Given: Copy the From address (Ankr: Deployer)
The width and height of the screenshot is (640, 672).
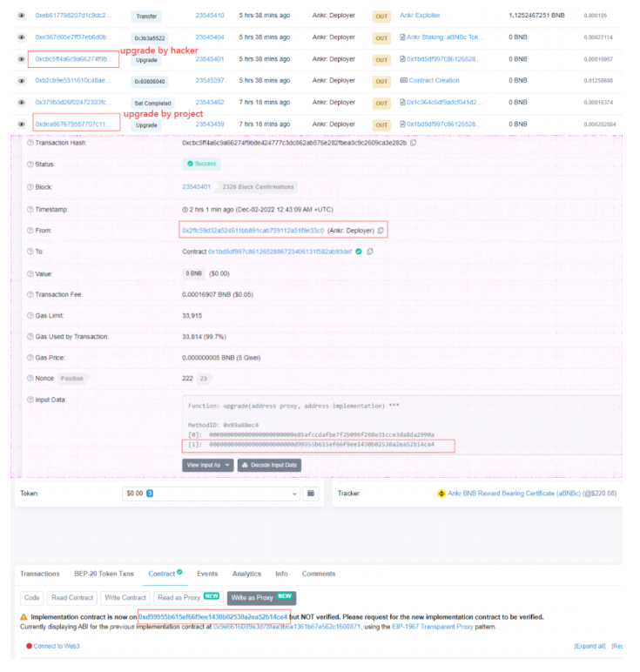Looking at the screenshot, I should 381,231.
